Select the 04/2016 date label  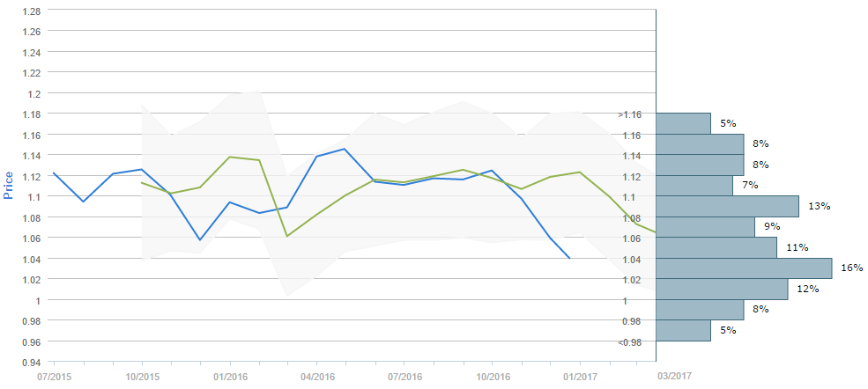point(316,376)
